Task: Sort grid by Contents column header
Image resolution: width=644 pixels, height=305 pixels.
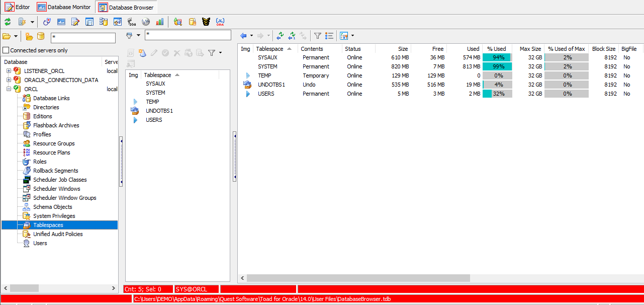Action: pyautogui.click(x=320, y=49)
